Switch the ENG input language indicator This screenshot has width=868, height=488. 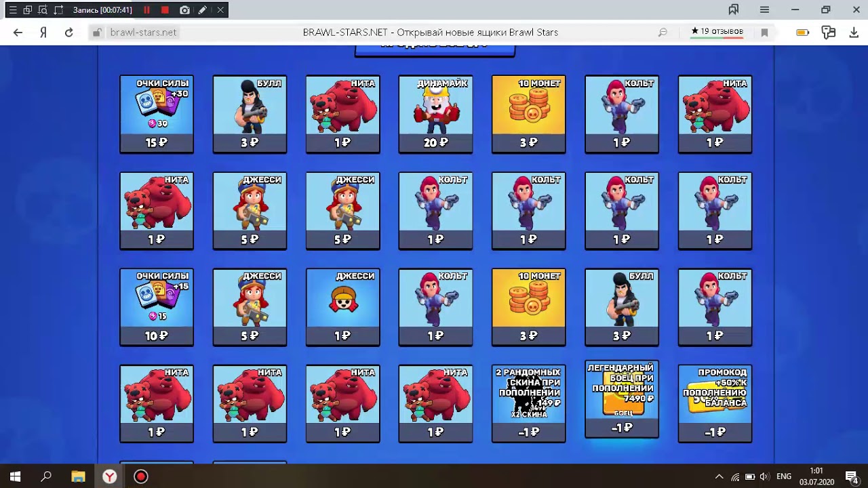click(x=784, y=476)
